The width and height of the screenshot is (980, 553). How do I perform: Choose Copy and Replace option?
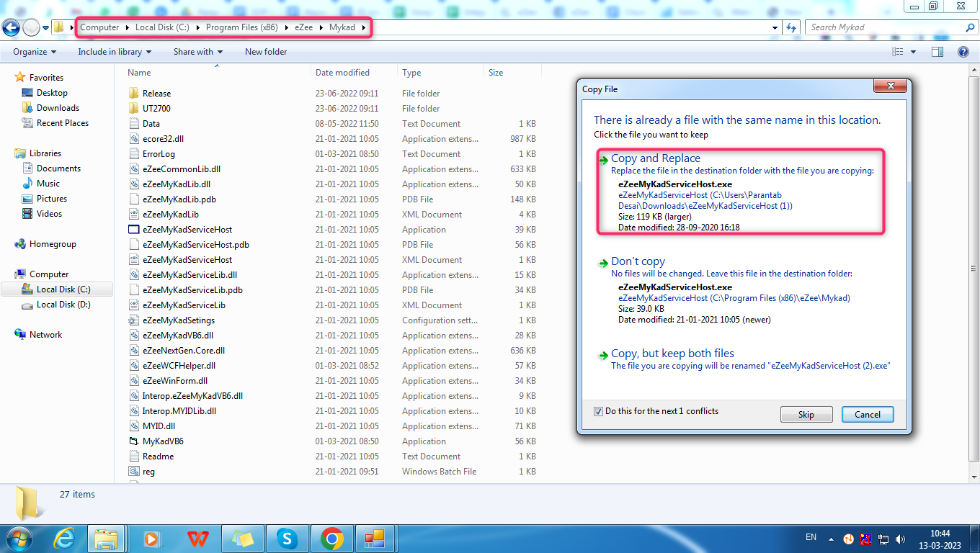(x=741, y=192)
